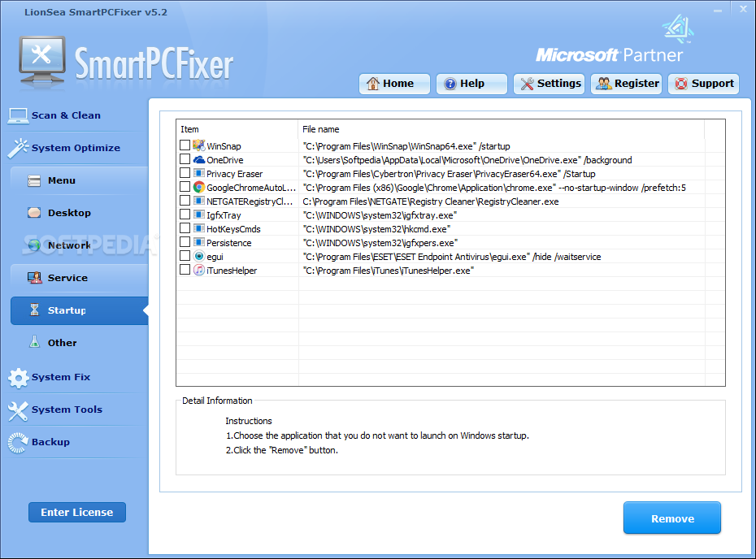Click the WinSnap app icon

(198, 145)
